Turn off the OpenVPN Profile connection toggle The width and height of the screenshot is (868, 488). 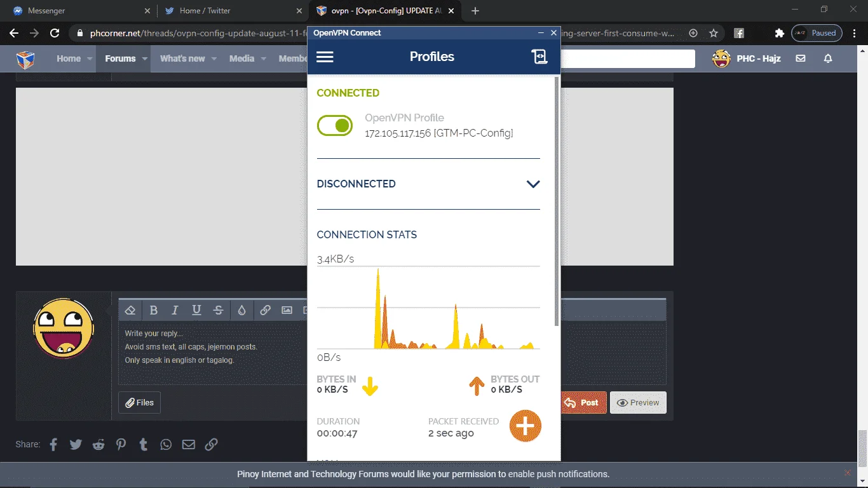pos(335,126)
